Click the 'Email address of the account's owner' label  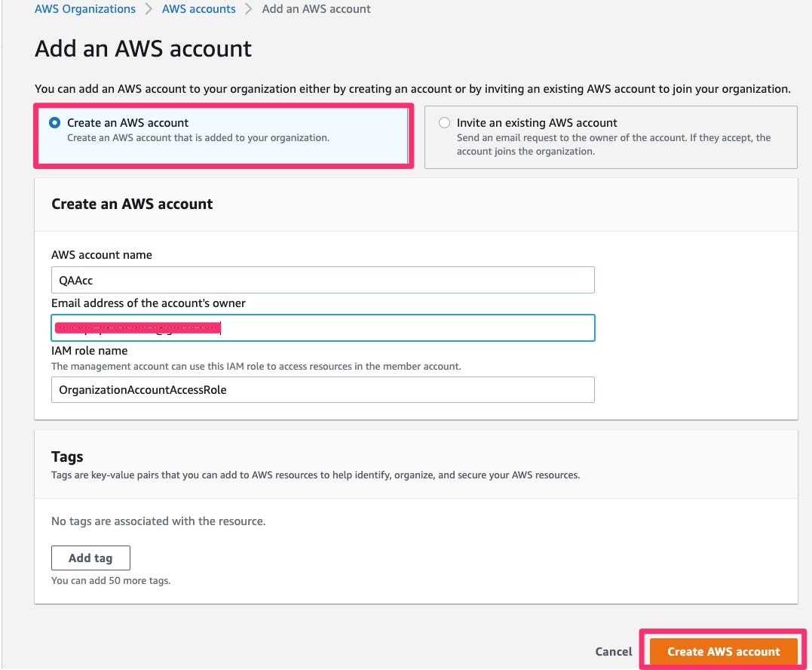(149, 303)
